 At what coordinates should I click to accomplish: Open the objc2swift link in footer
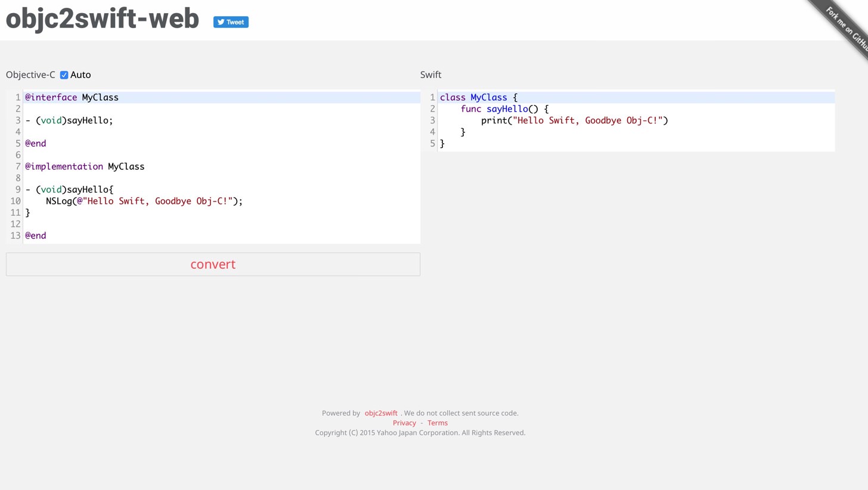coord(381,413)
